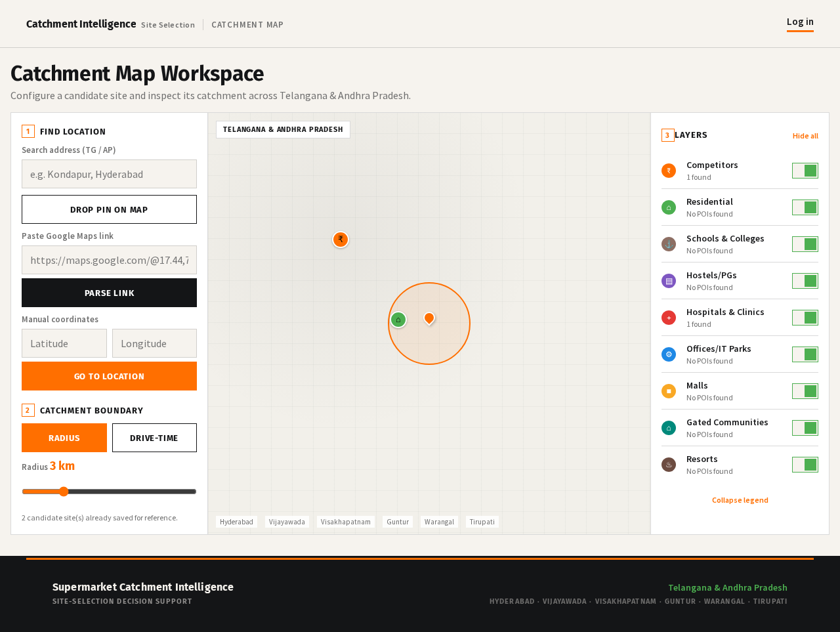
Task: Select the Radius boundary mode
Action: [x=64, y=438]
